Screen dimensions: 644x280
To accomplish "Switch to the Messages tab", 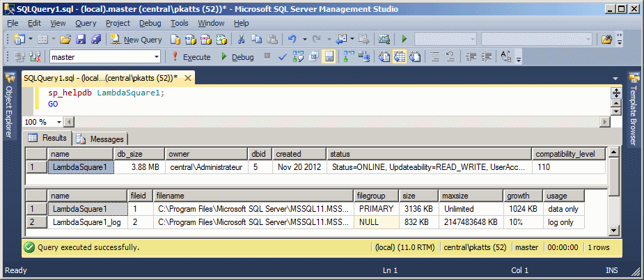I will click(x=102, y=139).
